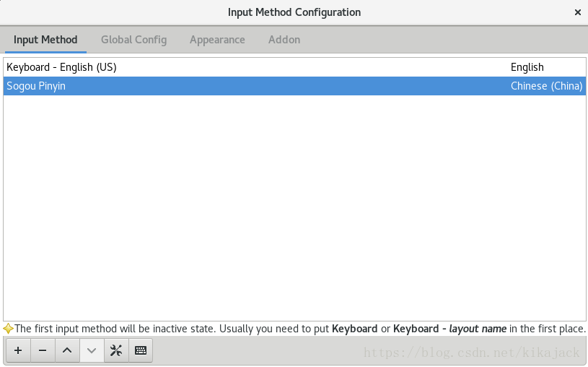The image size is (588, 367).
Task: Select the Sogou Pinyin row
Action: (x=294, y=86)
